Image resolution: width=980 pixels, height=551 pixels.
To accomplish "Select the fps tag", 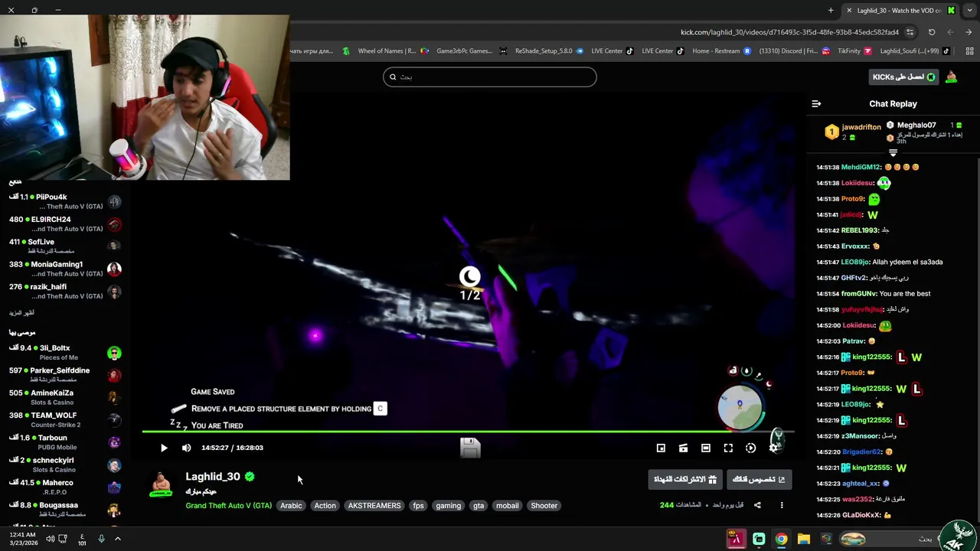I will 418,506.
